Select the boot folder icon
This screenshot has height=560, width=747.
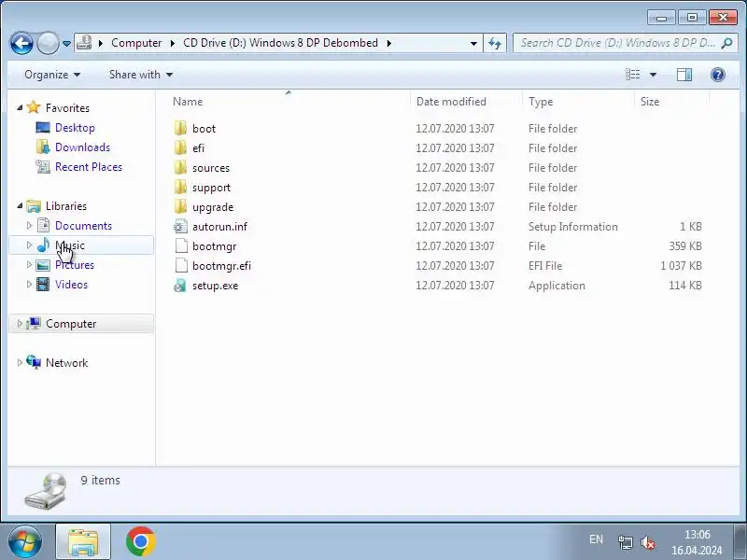tap(180, 128)
